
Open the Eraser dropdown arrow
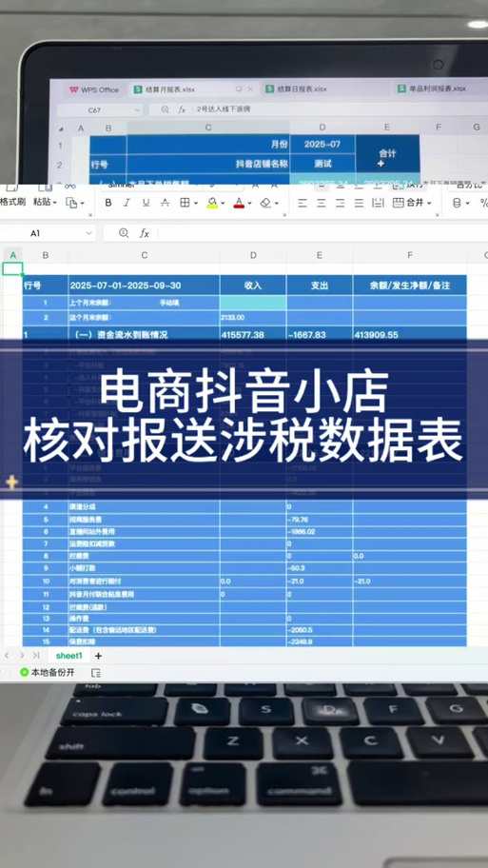(276, 204)
